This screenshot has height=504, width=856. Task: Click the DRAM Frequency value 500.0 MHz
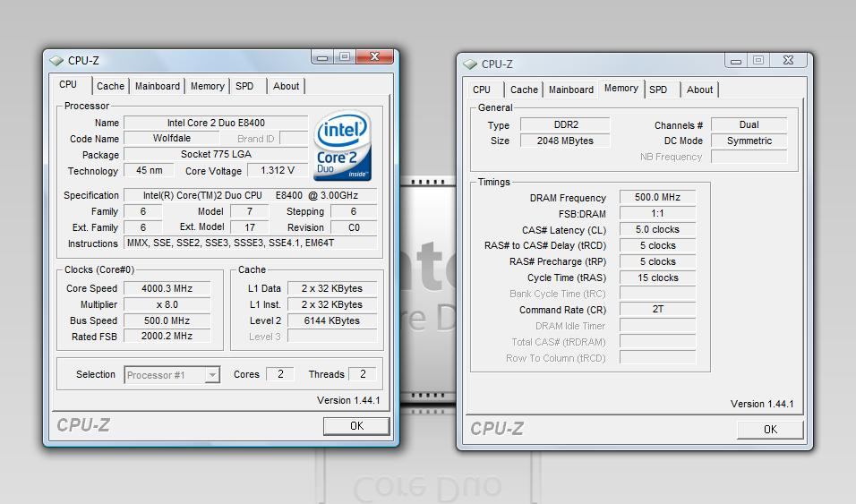[658, 197]
